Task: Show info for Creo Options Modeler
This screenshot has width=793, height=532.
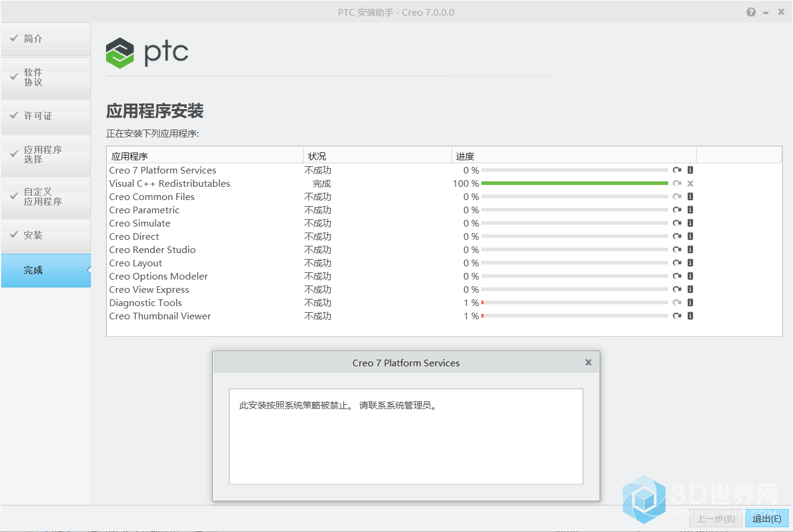Action: point(691,276)
